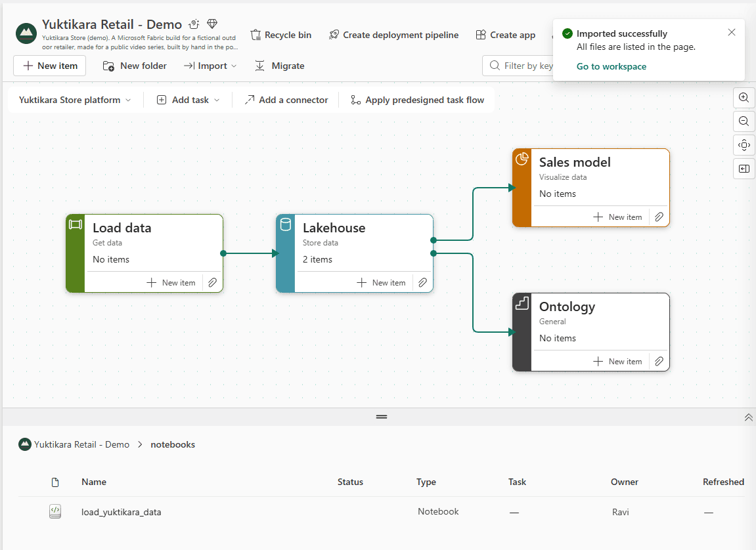Follow the Go to workspace link
This screenshot has height=550, width=756.
coord(611,66)
